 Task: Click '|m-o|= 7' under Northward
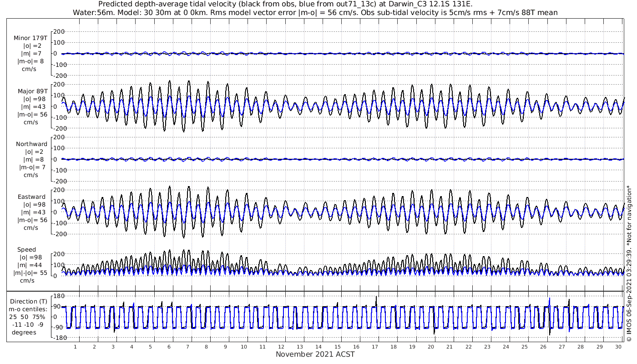(x=32, y=167)
